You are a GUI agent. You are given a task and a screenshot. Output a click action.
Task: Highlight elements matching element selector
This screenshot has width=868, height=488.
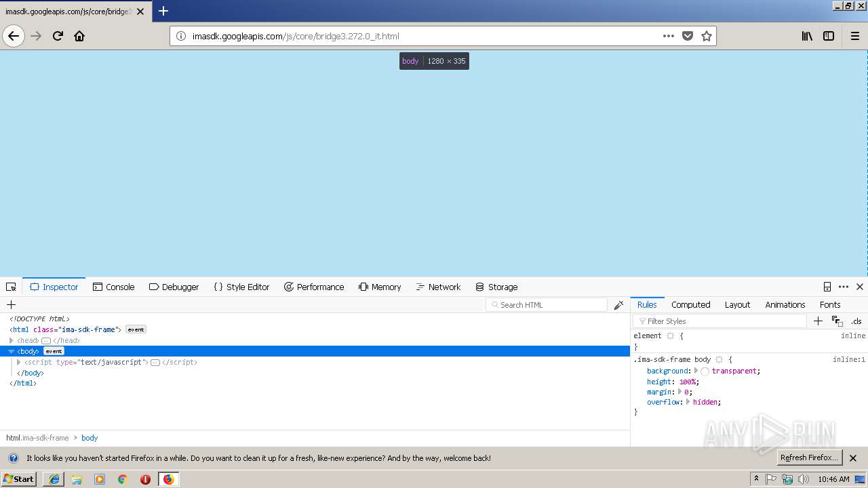coord(671,335)
